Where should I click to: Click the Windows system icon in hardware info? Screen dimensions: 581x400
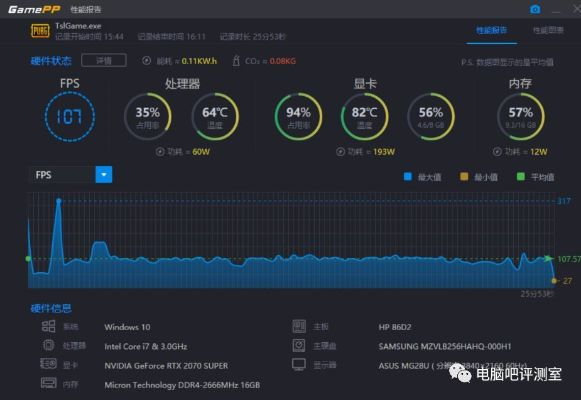click(49, 326)
